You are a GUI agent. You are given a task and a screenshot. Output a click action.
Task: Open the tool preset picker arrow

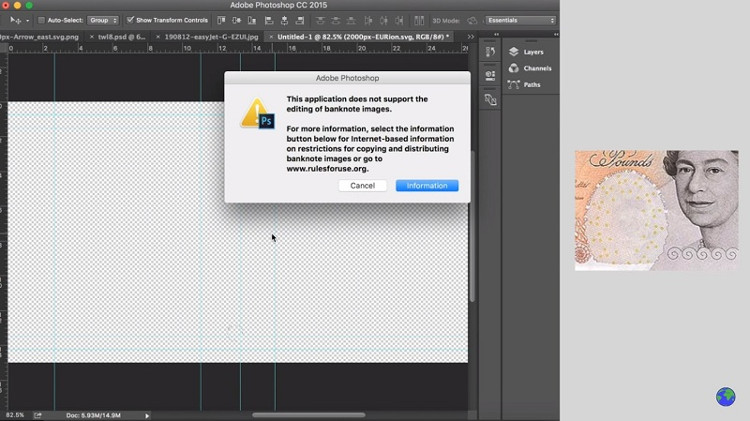coord(27,21)
